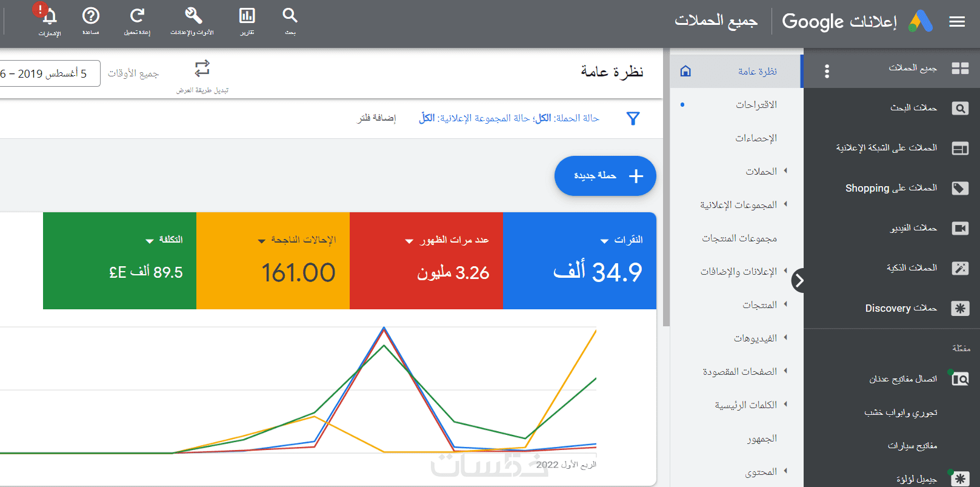Select الحملات الذكية in sidebar

(x=912, y=267)
